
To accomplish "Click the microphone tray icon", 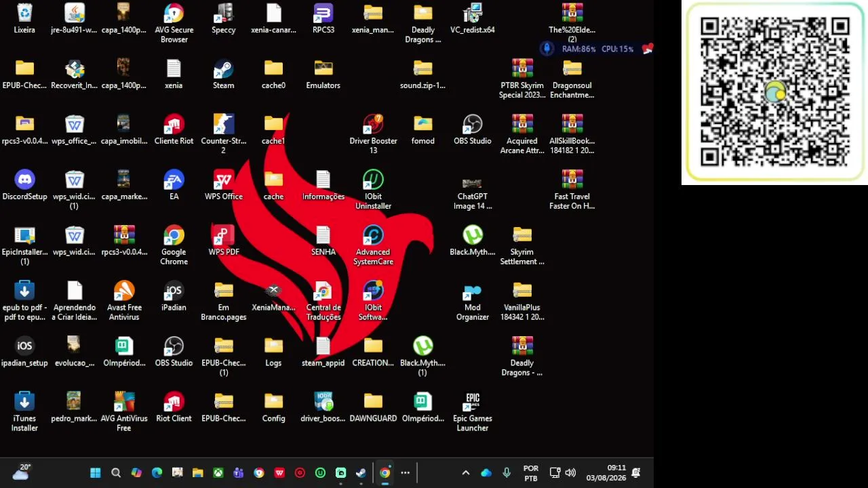I will click(507, 473).
